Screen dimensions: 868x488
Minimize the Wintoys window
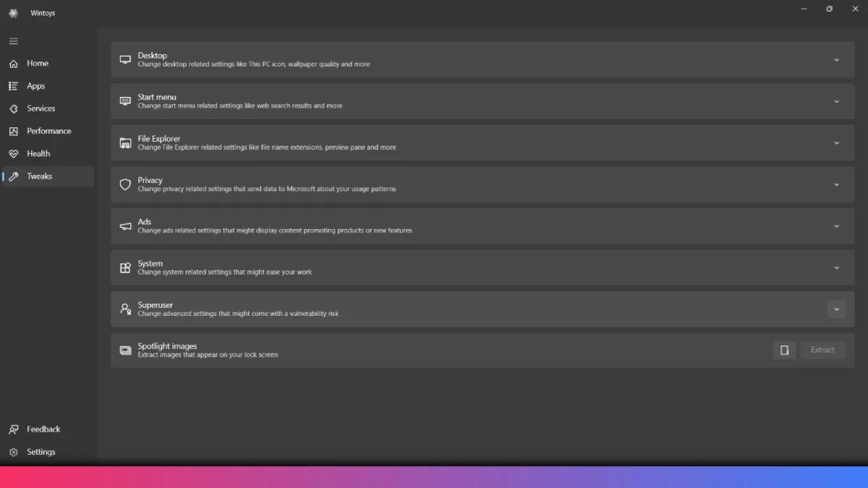[x=804, y=9]
